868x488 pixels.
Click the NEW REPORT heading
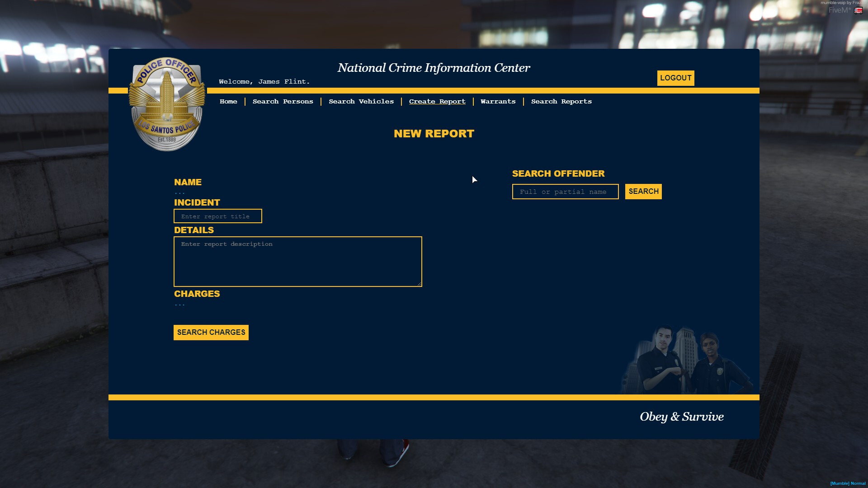point(434,134)
